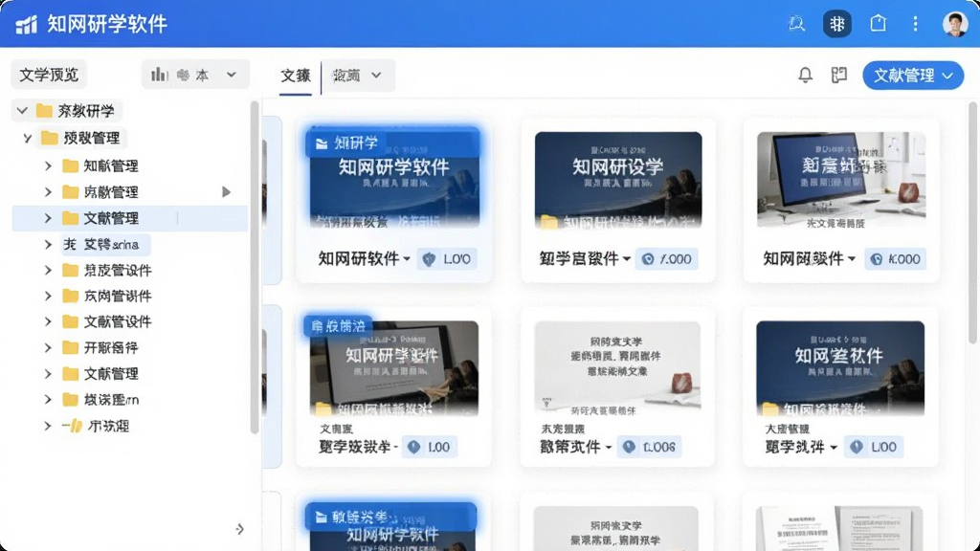This screenshot has width=980, height=551.
Task: Open the three-dot more menu
Action: click(x=915, y=24)
